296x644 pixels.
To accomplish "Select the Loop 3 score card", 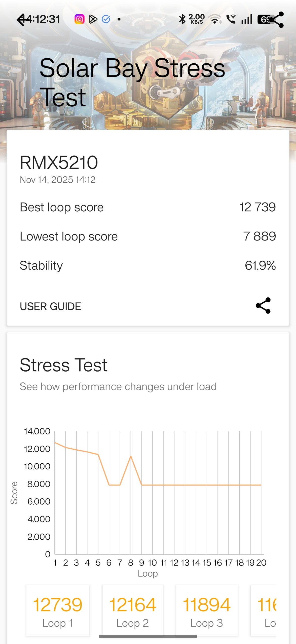I will [x=207, y=610].
